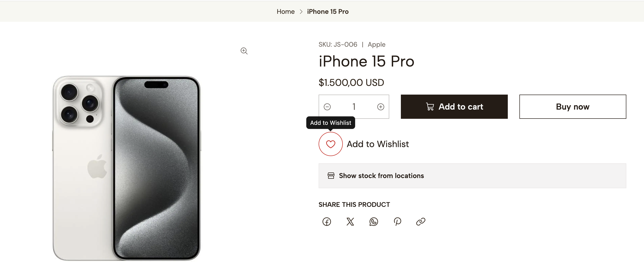
Task: Click the Apple brand link
Action: coord(376,45)
